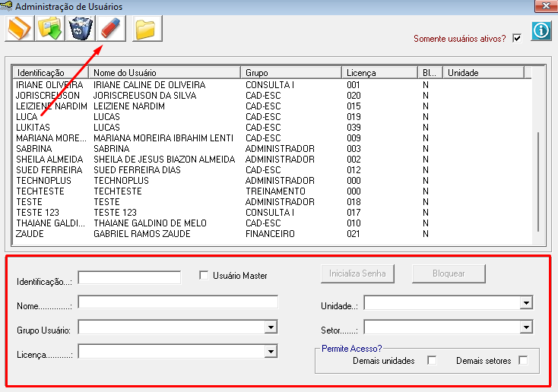
Task: Sort by the Licença column header
Action: point(379,73)
